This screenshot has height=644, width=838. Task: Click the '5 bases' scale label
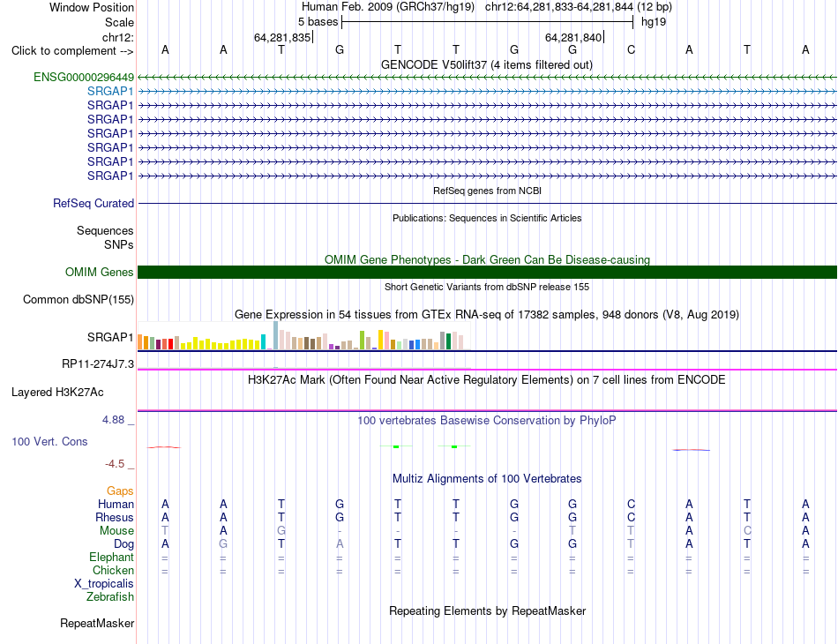point(318,22)
